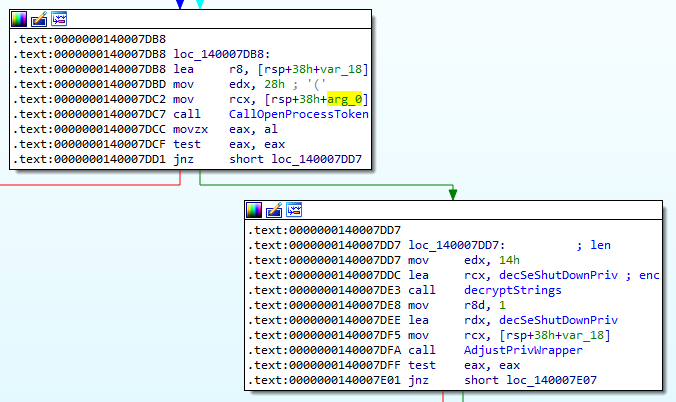The image size is (676, 402).
Task: Click the group nodes icon on the bottom block
Action: click(293, 210)
